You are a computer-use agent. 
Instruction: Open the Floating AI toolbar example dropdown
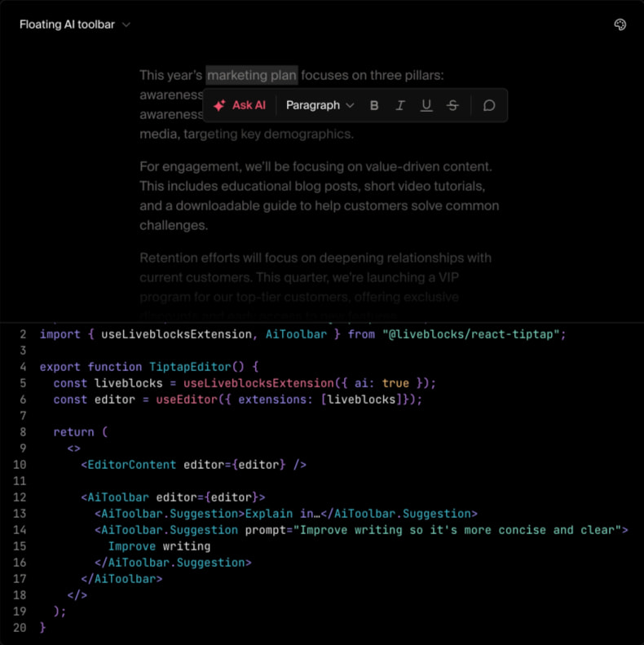point(75,24)
